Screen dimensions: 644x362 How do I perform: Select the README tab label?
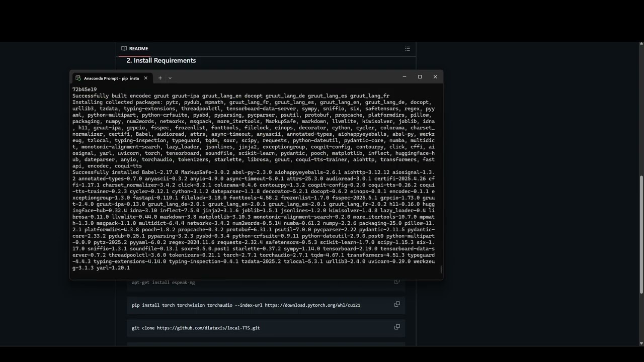138,49
